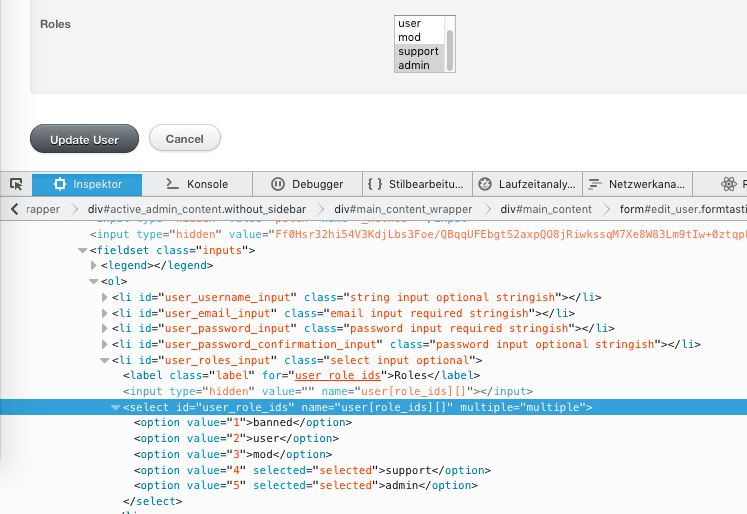
Task: Activate the element picker icon
Action: pos(16,184)
